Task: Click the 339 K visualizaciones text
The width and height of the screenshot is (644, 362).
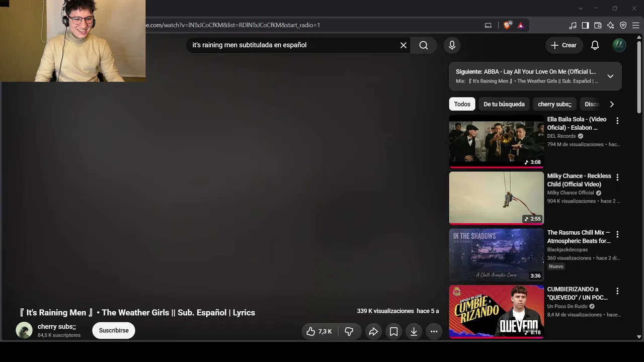Action: tap(385, 311)
